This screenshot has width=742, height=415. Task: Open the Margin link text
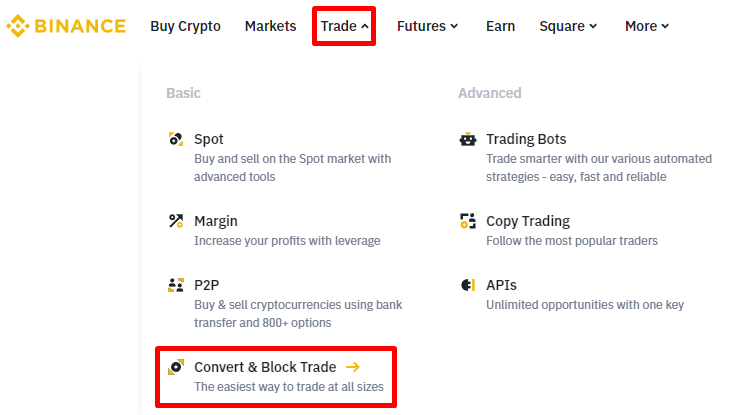[216, 221]
